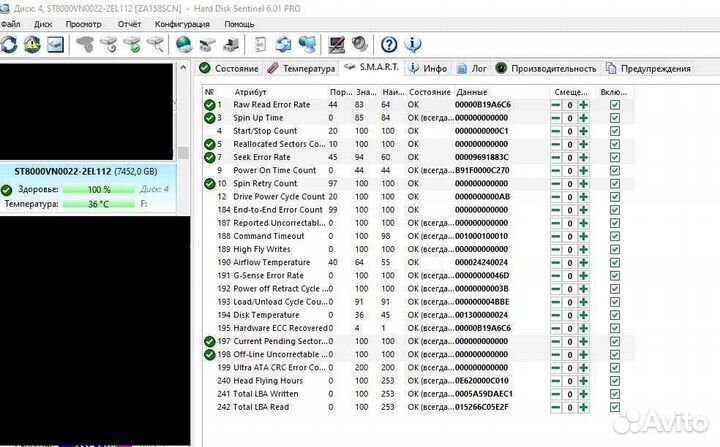Open the Файл menu

tap(10, 24)
